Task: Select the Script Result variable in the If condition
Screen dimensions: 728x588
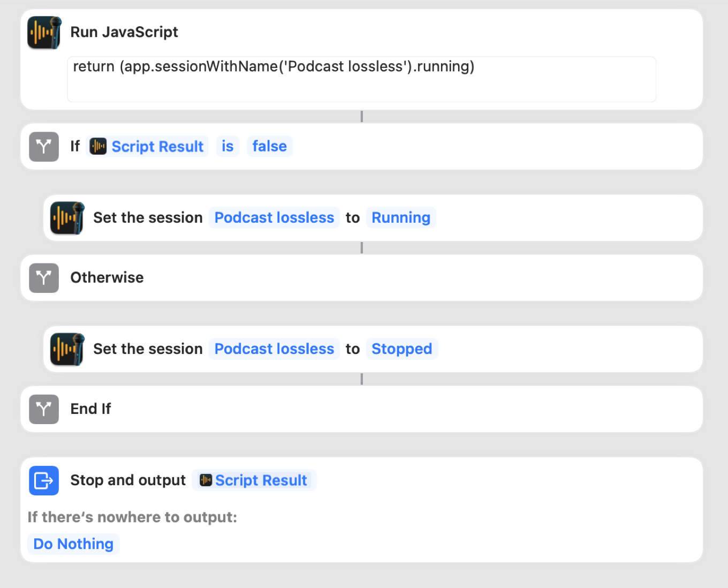Action: click(x=147, y=146)
